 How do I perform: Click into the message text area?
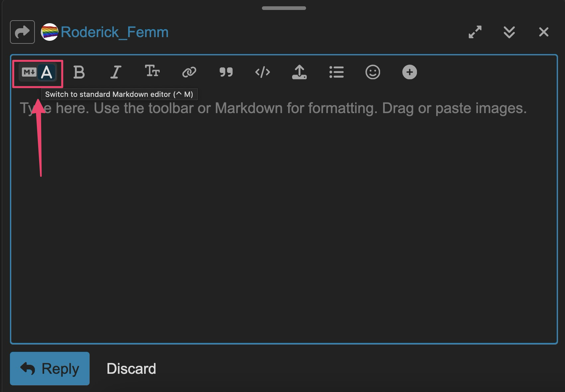click(x=284, y=216)
